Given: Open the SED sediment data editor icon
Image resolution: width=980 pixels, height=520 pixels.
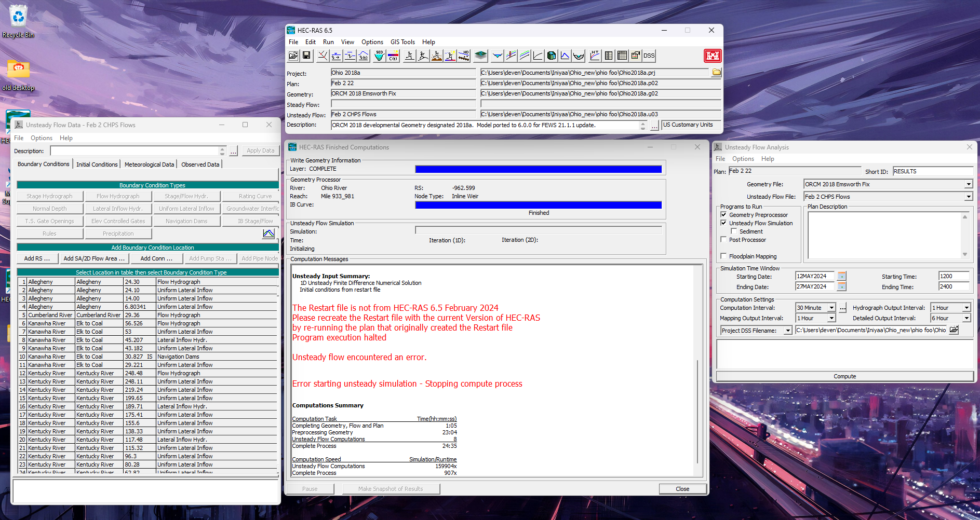Looking at the screenshot, I should coord(380,56).
